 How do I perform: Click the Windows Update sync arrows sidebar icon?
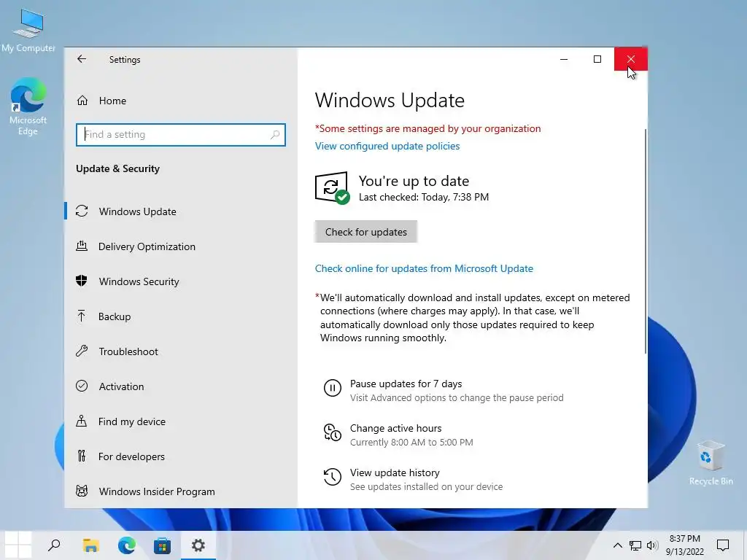coord(82,211)
